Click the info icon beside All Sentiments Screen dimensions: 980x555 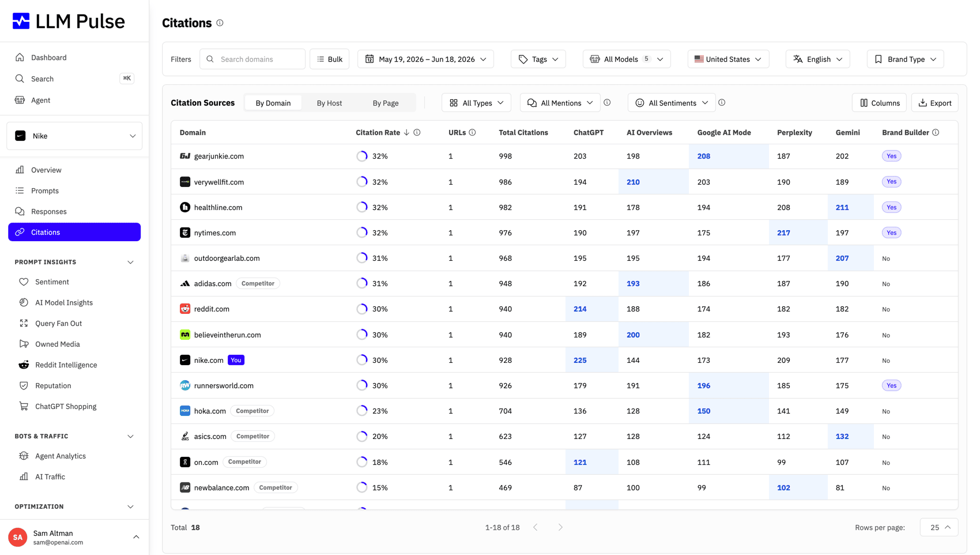(x=722, y=103)
